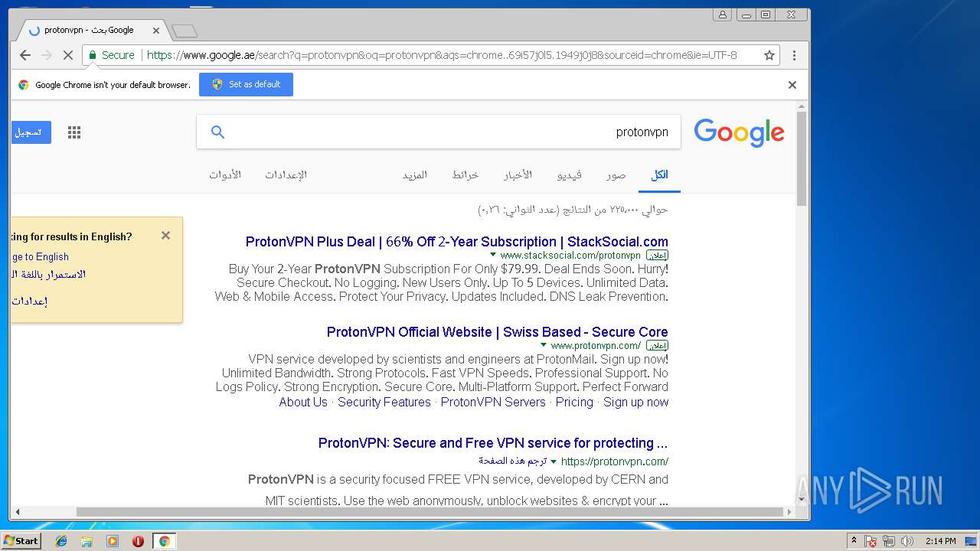The image size is (980, 551).
Task: Click the magnifier search icon in Google
Action: coord(217,132)
